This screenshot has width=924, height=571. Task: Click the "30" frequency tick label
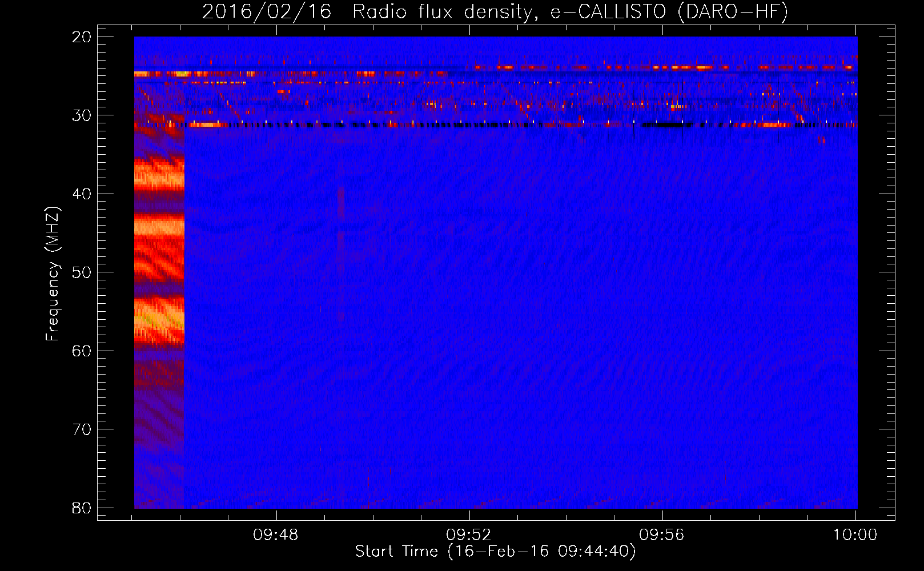[x=82, y=115]
